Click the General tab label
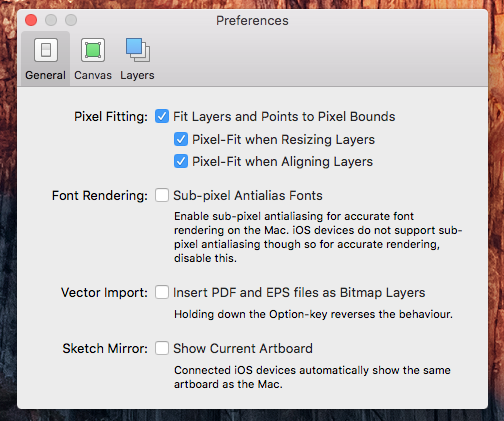Screen dimensions: 504x421 46,75
